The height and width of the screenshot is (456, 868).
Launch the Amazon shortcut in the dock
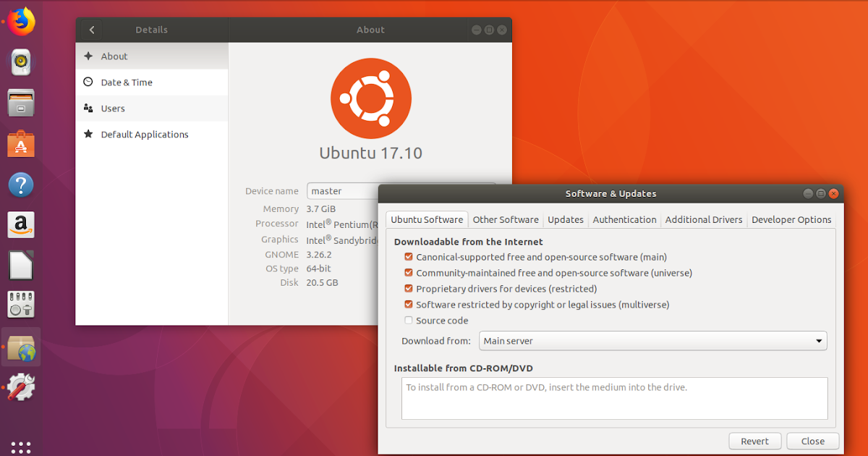(20, 224)
